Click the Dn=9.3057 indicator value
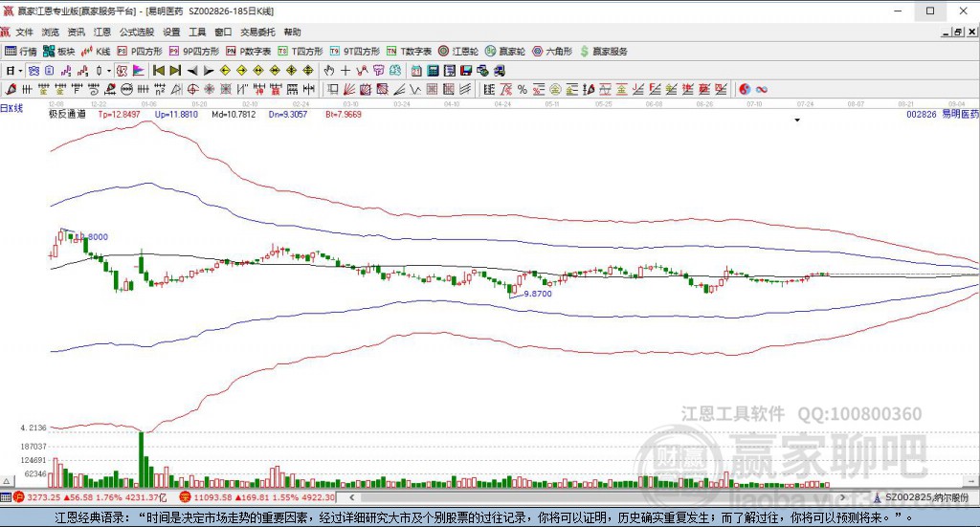980x527 pixels. pyautogui.click(x=288, y=114)
